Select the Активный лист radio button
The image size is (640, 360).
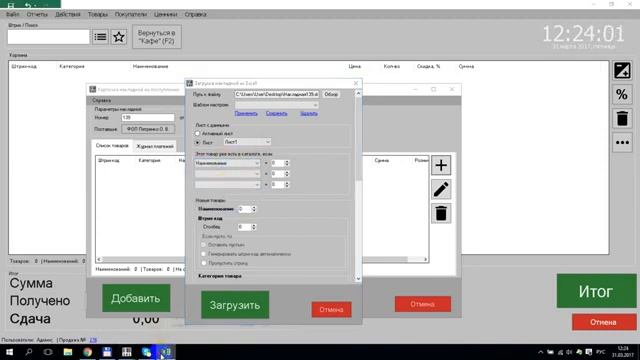[198, 133]
